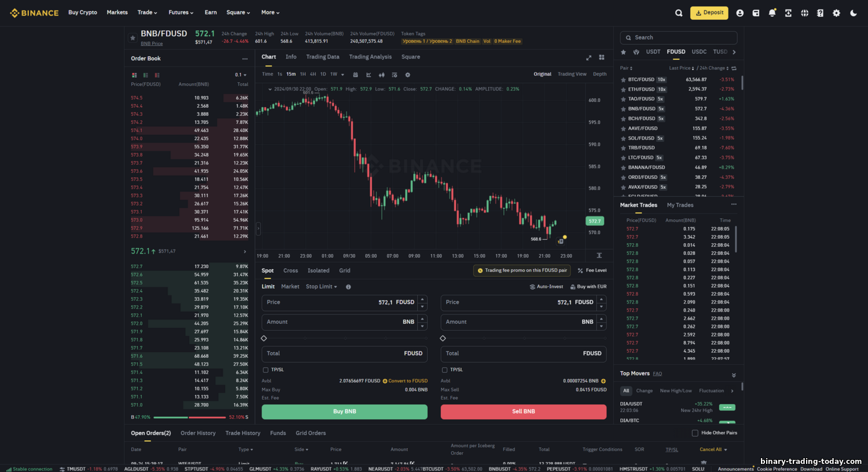Image resolution: width=868 pixels, height=472 pixels.
Task: Show both buy and sell order book view
Action: click(134, 75)
